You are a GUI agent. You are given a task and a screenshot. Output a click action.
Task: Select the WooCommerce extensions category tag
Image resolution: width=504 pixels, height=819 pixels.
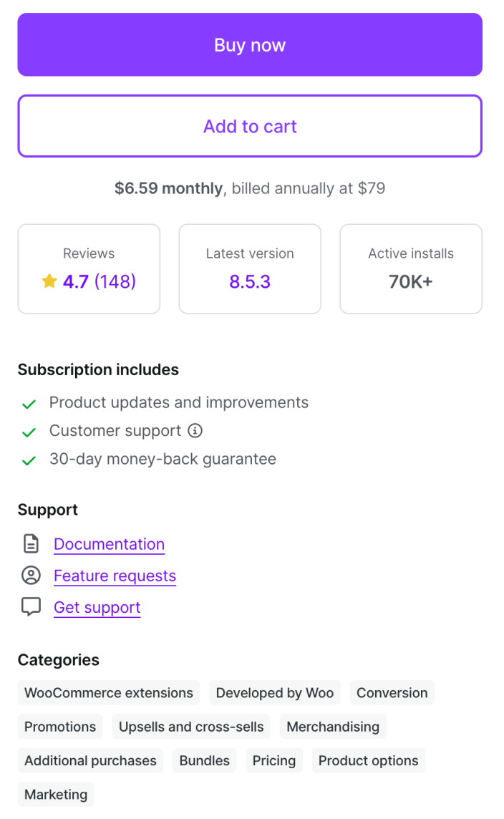pos(109,693)
